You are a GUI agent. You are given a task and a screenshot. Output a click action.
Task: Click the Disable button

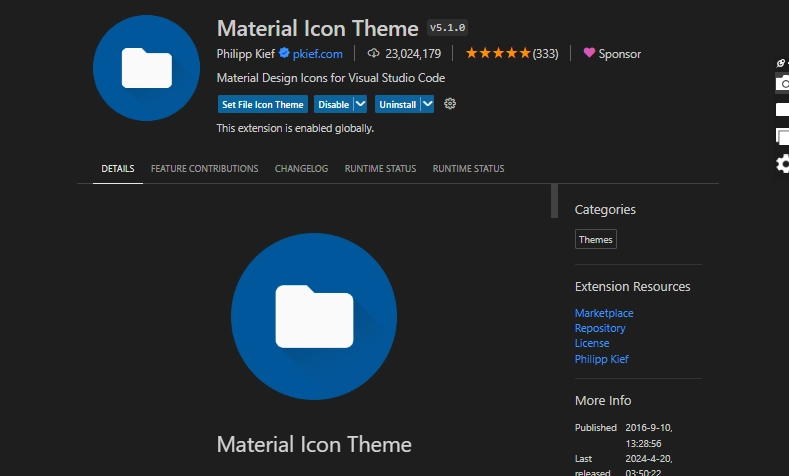coord(334,104)
